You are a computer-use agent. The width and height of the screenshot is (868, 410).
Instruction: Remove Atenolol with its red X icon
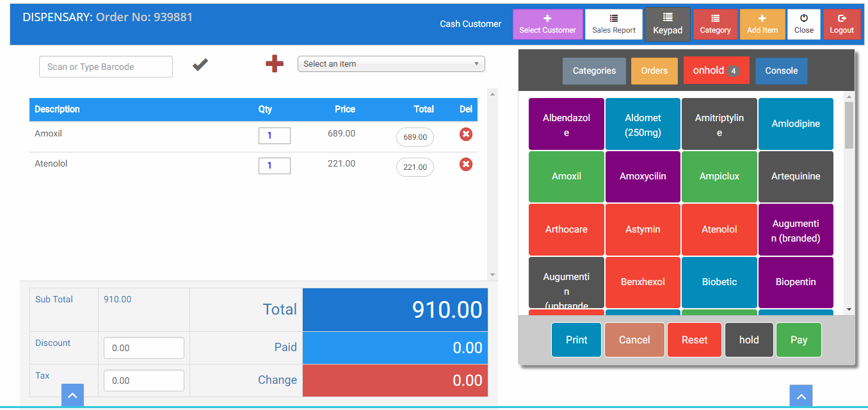466,165
